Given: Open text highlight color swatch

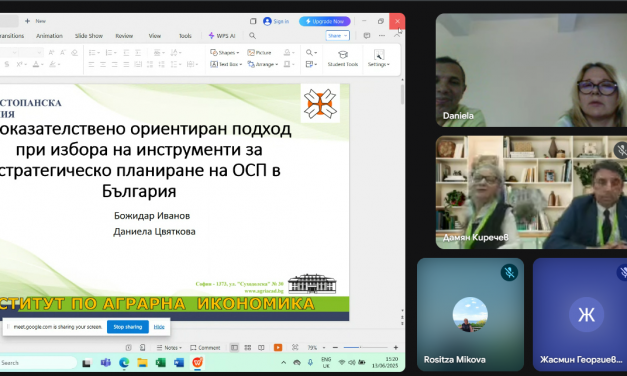Looking at the screenshot, I should pyautogui.click(x=54, y=64).
